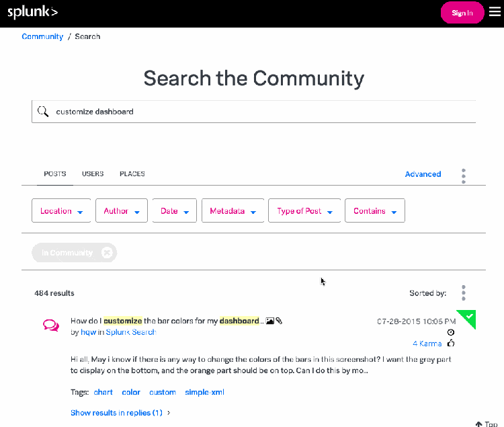Screen dimensions: 504x427
Task: Click the green accepted solution checkmark
Action: 468,316
